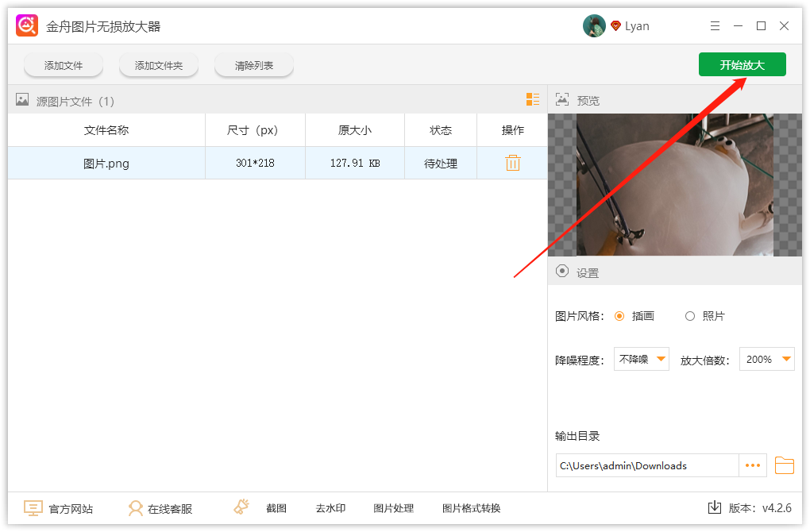Open the 图片处理 tool link
810x532 pixels.
[x=394, y=508]
